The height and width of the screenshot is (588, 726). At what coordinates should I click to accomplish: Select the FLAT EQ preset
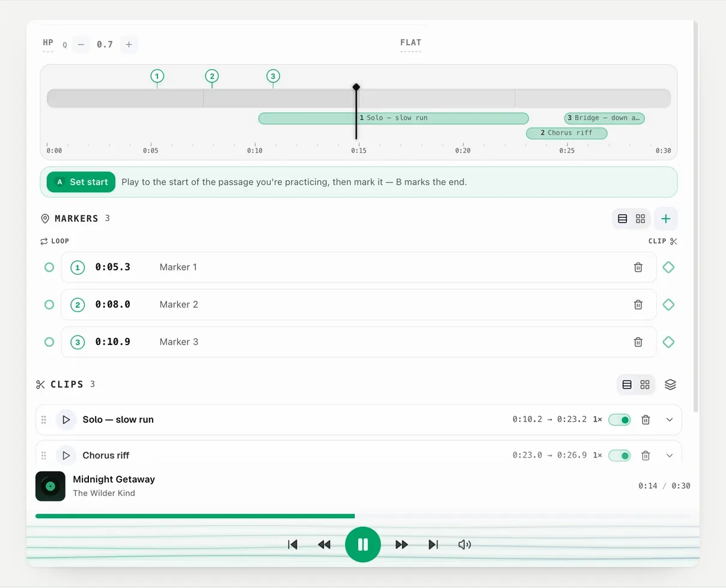coord(411,43)
